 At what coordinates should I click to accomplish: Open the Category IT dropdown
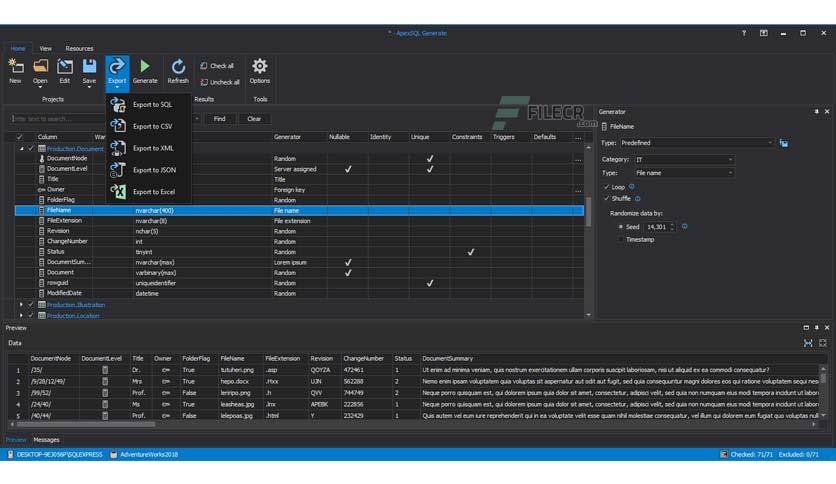[684, 159]
